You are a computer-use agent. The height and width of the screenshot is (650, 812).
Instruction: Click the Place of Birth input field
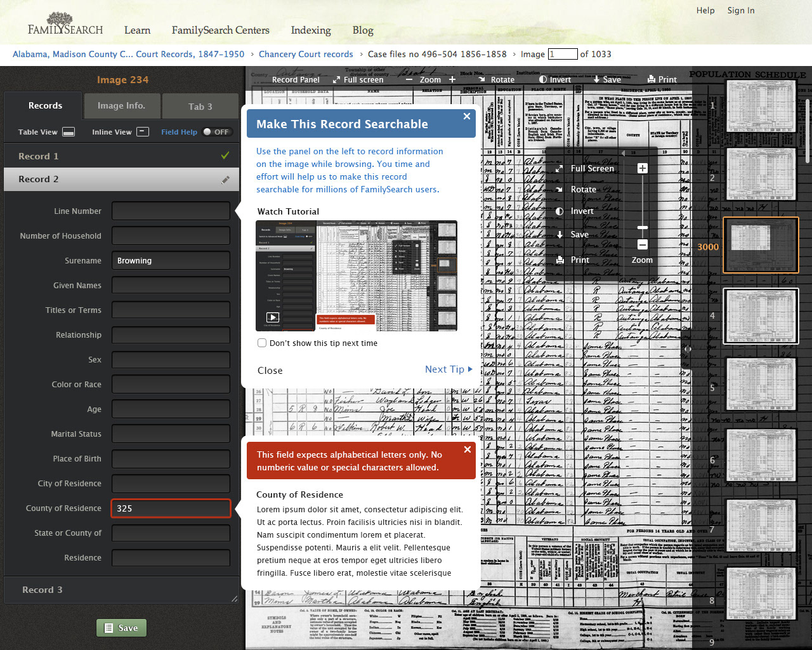click(x=171, y=459)
